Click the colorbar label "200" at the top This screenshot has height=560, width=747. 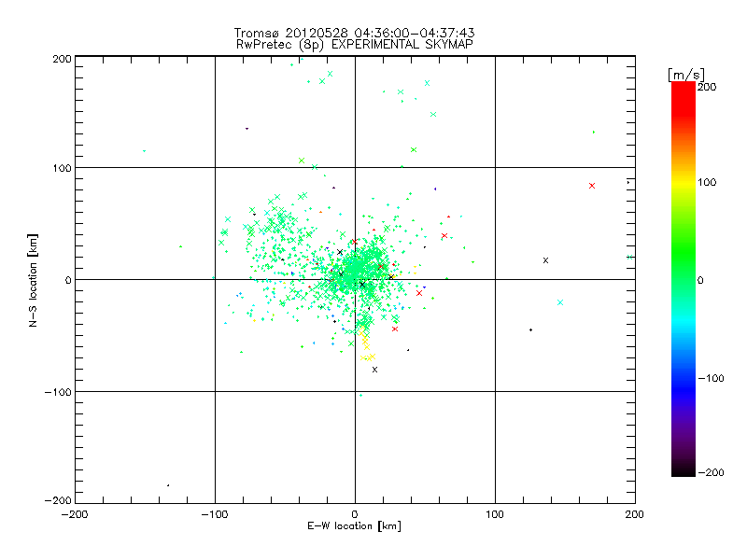click(x=707, y=87)
